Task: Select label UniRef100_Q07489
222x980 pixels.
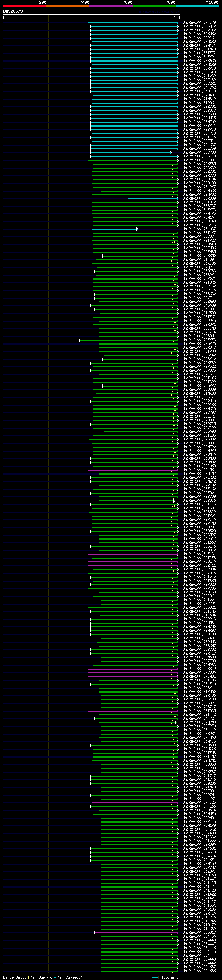Action: pos(199,80)
